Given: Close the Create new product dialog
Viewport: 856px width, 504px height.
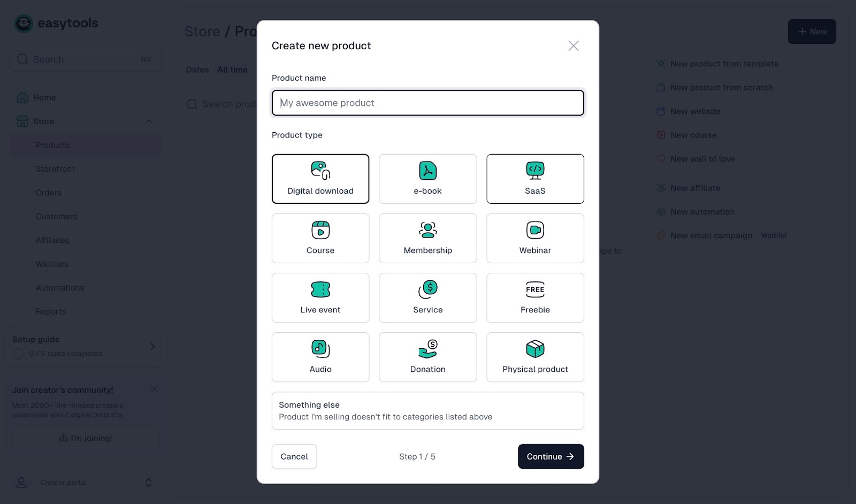Looking at the screenshot, I should 574,46.
